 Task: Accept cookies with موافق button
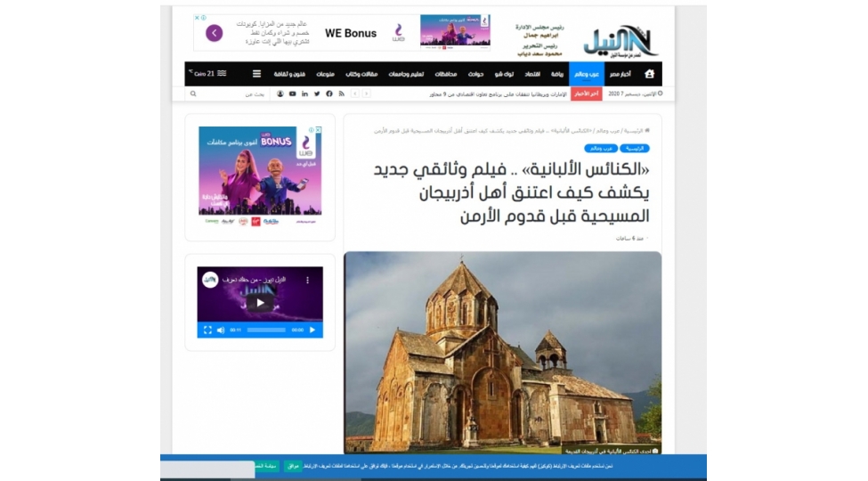[294, 466]
